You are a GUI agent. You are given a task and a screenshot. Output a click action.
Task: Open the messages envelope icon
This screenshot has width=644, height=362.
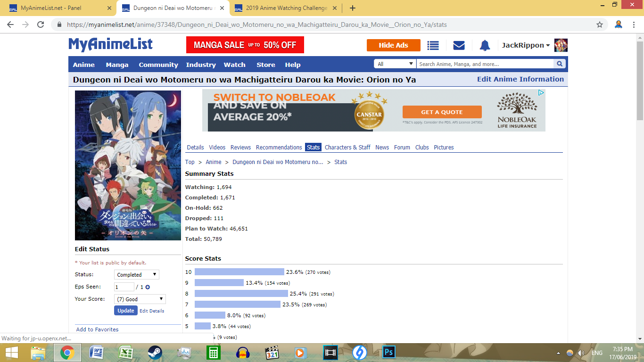(459, 45)
